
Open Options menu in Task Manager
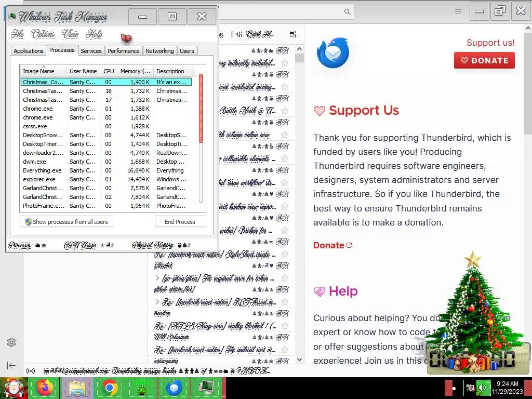click(x=43, y=34)
